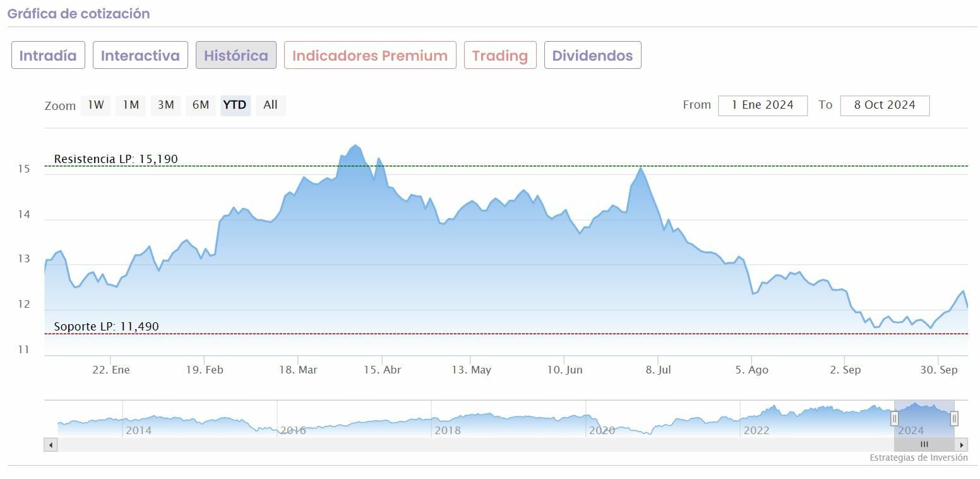Click the navigator scrollbar thumb grip
This screenshot has width=980, height=479.
[x=924, y=445]
